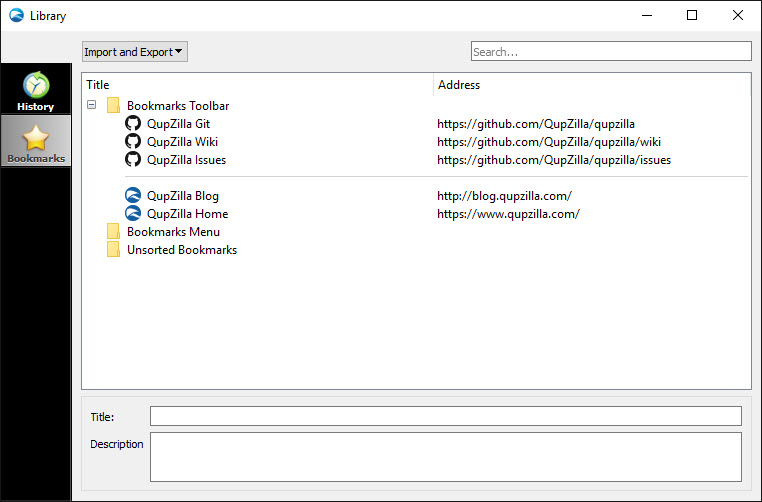The width and height of the screenshot is (762, 502).
Task: Click QupZilla icon beside QupZilla Blog
Action: 133,195
